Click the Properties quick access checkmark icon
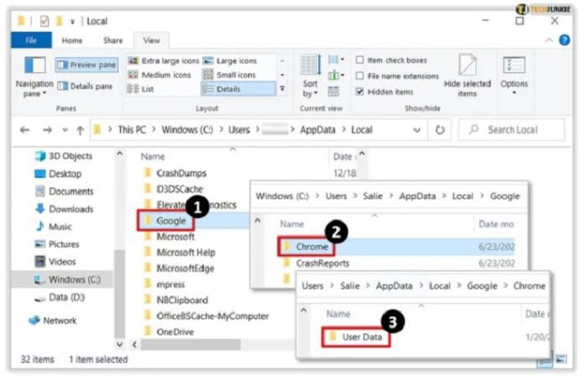The height and width of the screenshot is (381, 588). click(x=45, y=21)
